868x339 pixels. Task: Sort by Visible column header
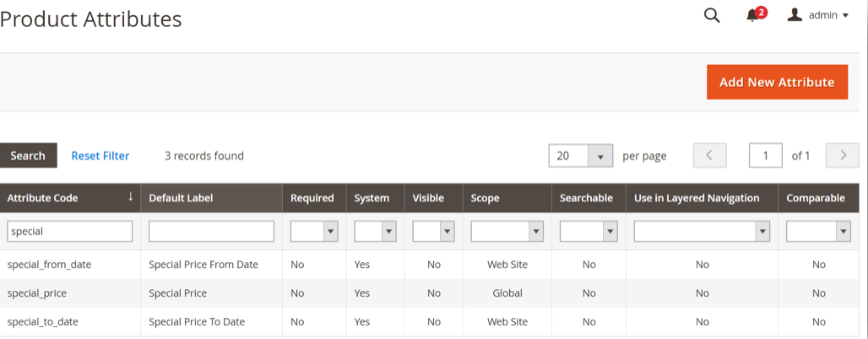pyautogui.click(x=433, y=198)
